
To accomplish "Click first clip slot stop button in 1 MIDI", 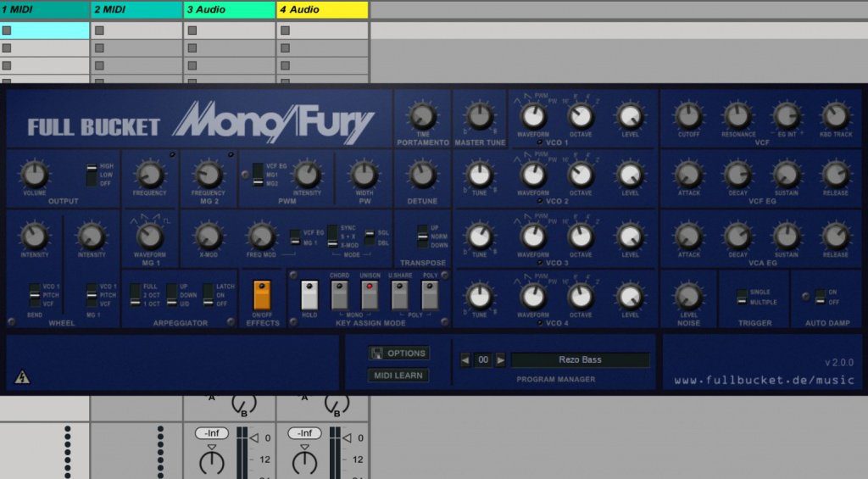I will (7, 31).
